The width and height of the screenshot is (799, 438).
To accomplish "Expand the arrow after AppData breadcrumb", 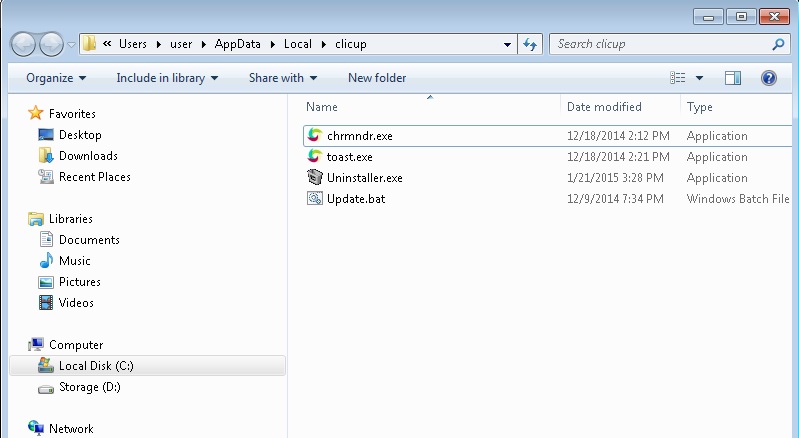I will [x=273, y=44].
